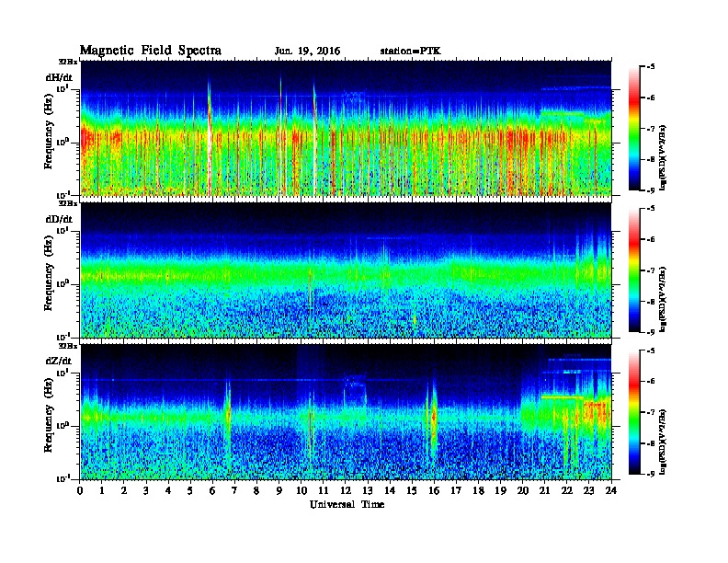Click the 32Hz label atop dZ/dt panel
This screenshot has width=728, height=563.
pyautogui.click(x=68, y=346)
